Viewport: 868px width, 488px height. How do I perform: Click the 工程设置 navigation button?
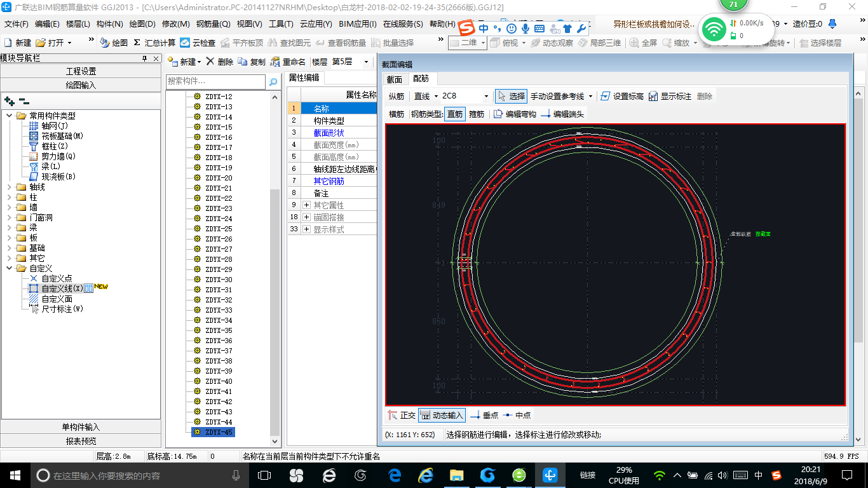tap(81, 71)
